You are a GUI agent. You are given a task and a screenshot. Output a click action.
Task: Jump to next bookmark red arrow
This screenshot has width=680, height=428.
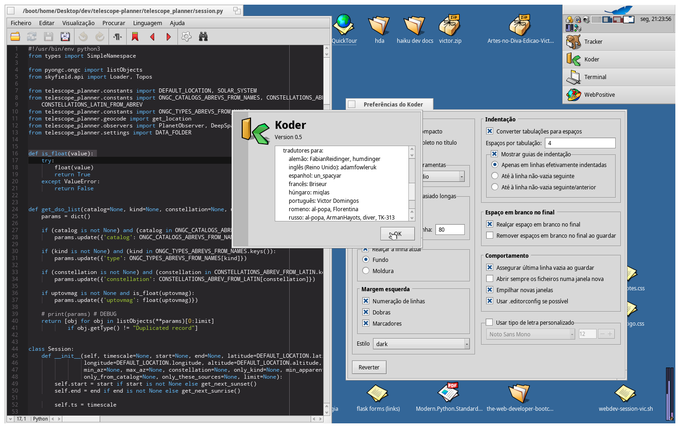pyautogui.click(x=168, y=36)
